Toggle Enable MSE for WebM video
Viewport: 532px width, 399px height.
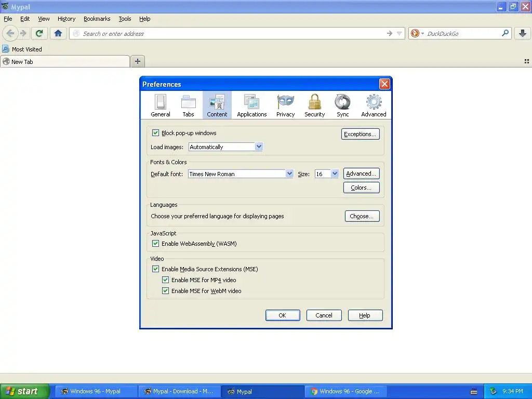tap(165, 290)
